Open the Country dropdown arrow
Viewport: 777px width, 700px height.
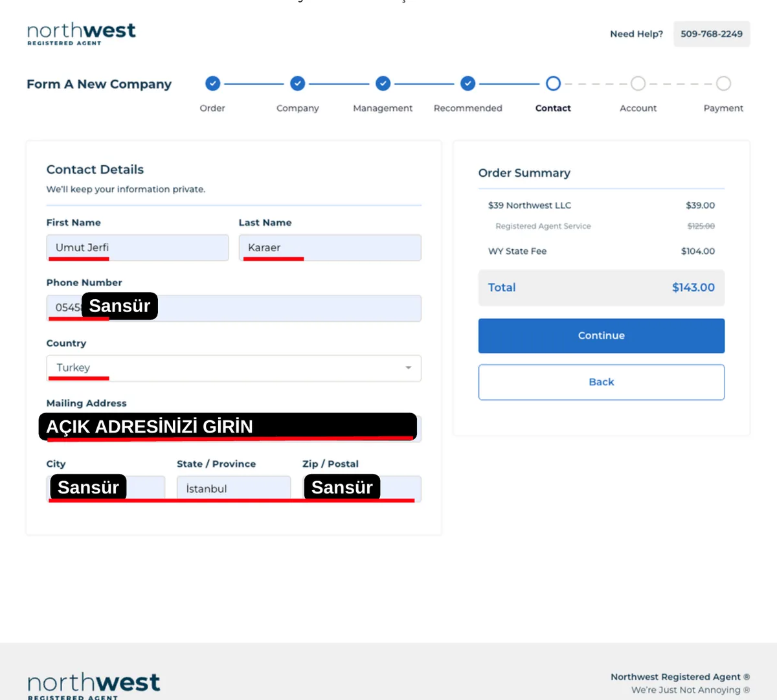point(408,368)
